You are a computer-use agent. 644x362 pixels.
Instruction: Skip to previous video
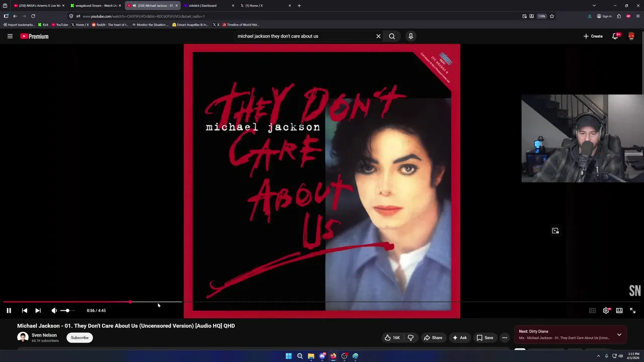click(x=24, y=311)
